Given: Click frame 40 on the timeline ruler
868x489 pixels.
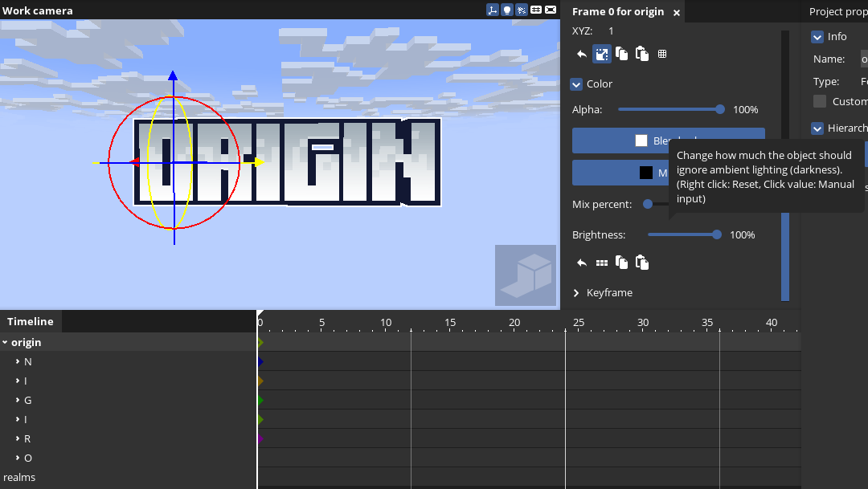Looking at the screenshot, I should [771, 323].
